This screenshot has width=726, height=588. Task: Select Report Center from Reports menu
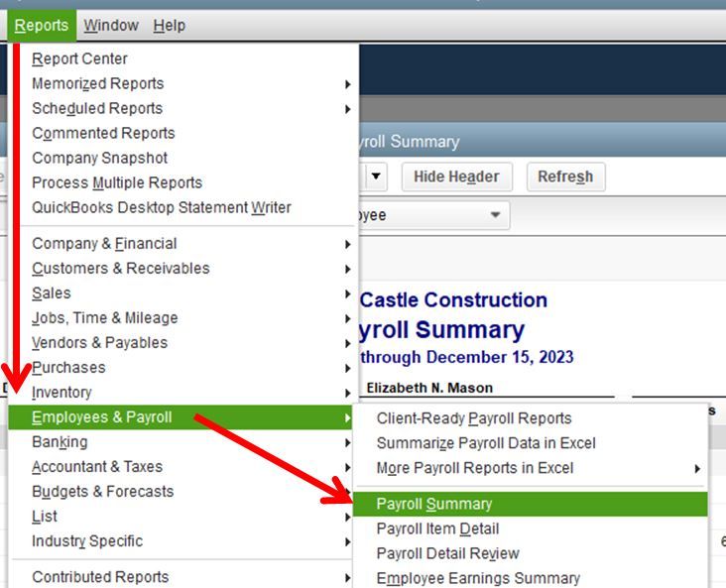click(x=182, y=59)
